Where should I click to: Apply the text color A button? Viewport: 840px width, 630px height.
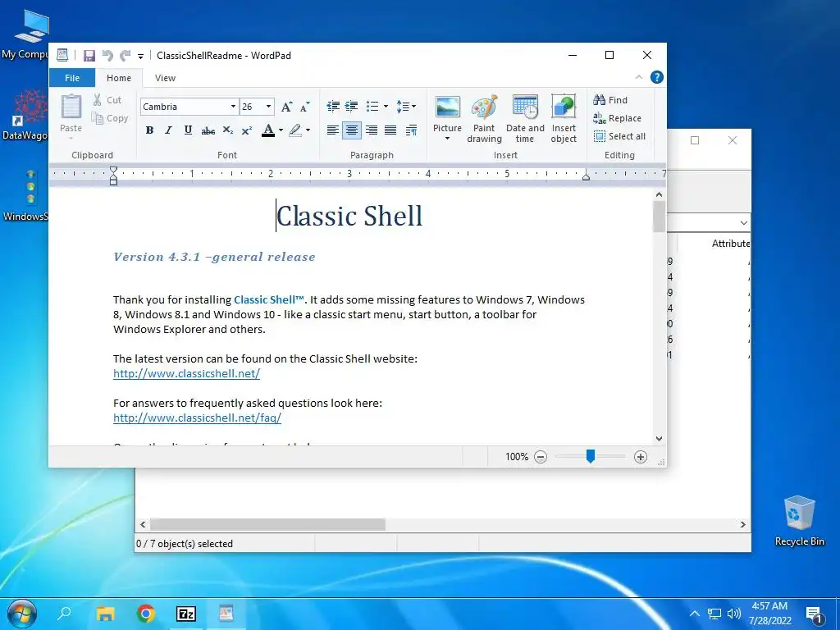268,130
